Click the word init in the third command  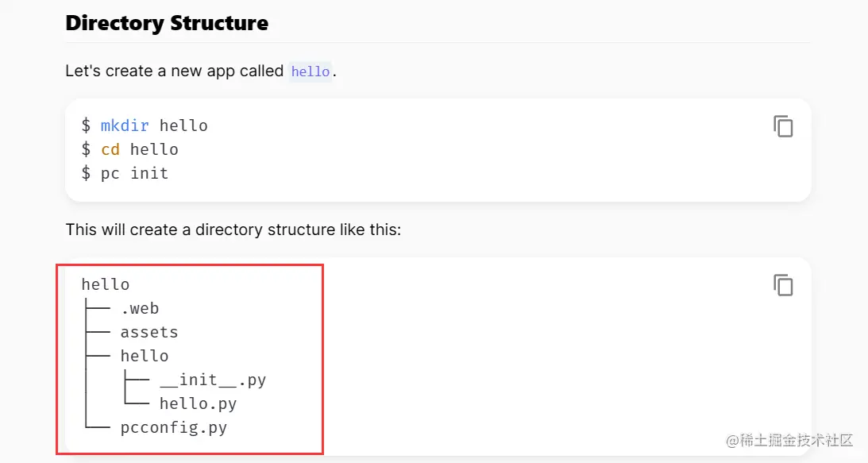(x=149, y=173)
